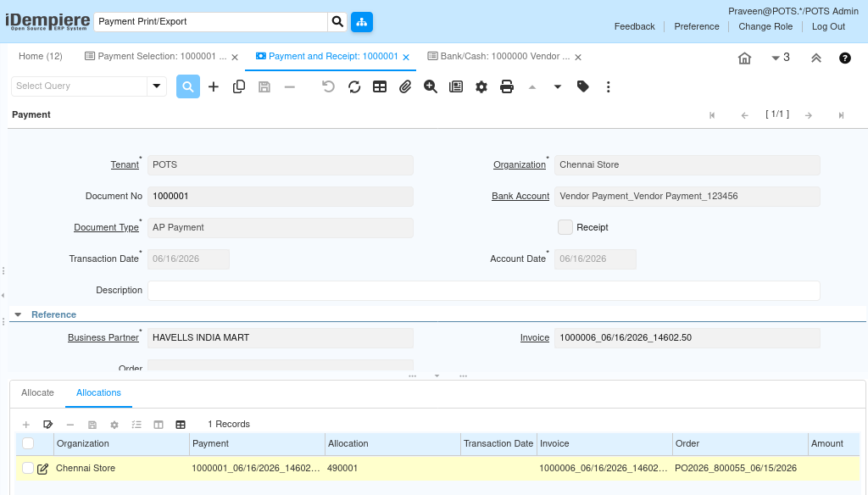
Task: Click the Business Partner field label link
Action: tap(103, 337)
